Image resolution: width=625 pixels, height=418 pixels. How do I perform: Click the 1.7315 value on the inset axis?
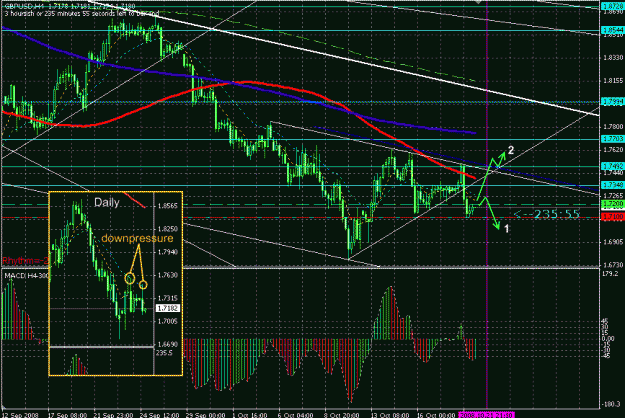[x=168, y=298]
